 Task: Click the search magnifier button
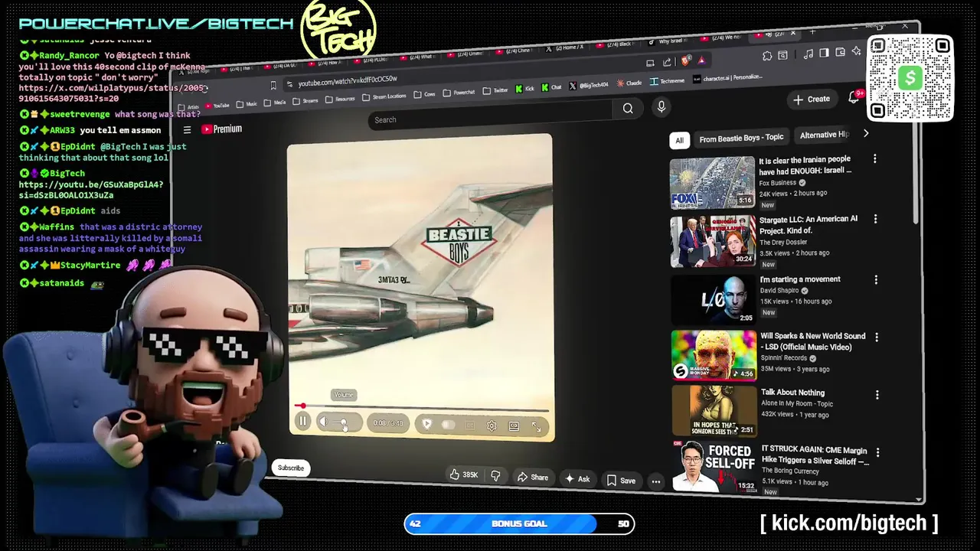point(628,109)
